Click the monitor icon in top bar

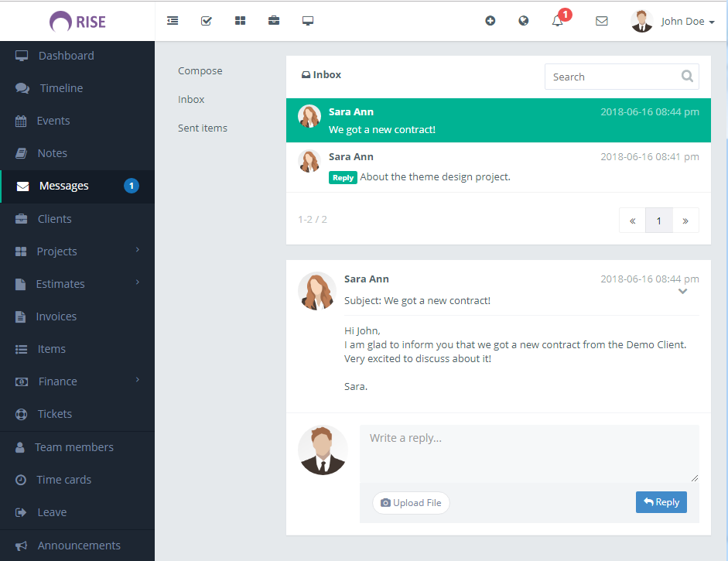(308, 21)
